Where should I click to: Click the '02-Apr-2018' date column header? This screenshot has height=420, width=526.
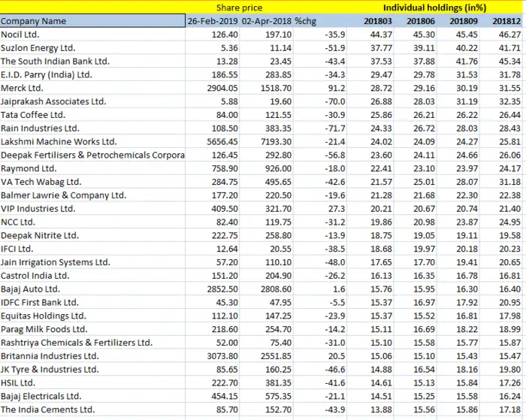point(267,21)
